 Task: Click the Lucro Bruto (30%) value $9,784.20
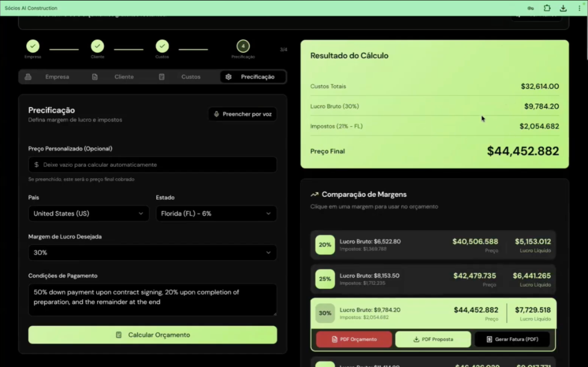tap(541, 106)
